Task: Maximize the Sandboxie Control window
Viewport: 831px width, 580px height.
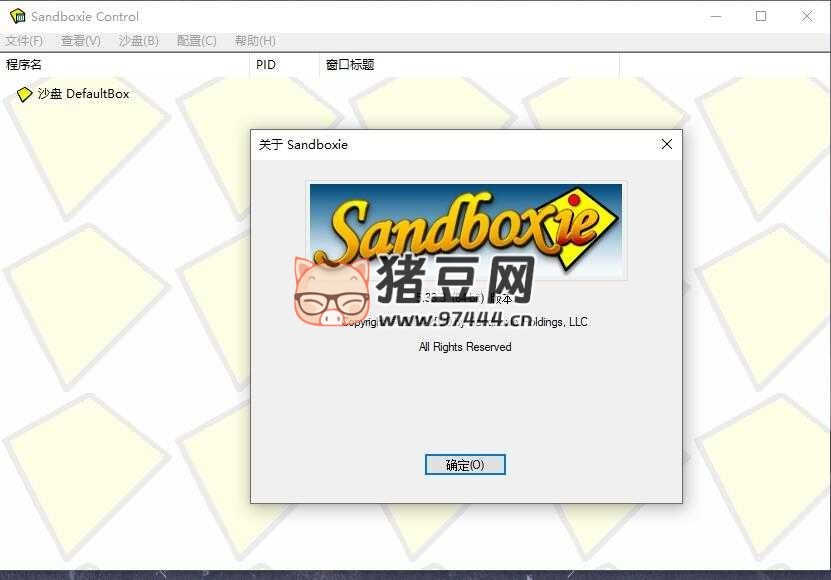Action: [x=761, y=16]
